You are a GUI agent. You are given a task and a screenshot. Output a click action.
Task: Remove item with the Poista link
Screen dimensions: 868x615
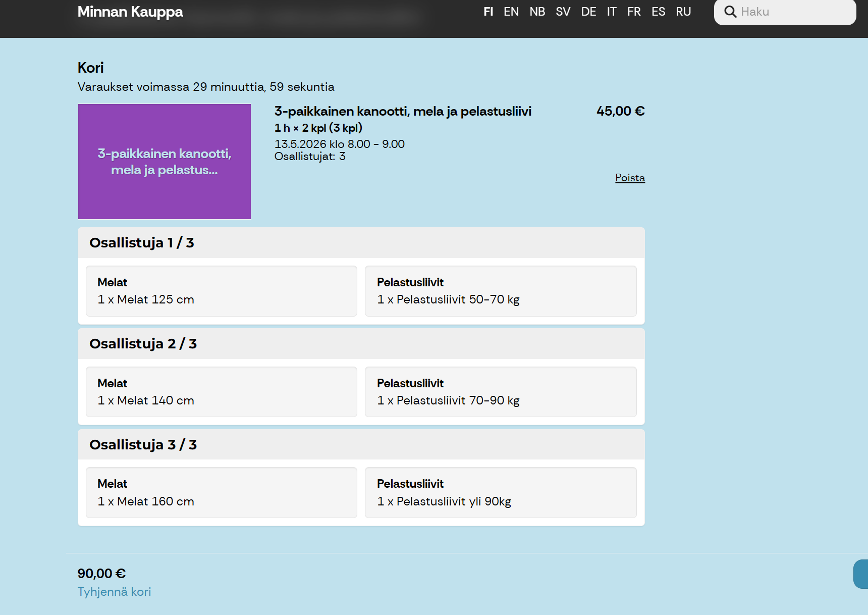tap(630, 178)
